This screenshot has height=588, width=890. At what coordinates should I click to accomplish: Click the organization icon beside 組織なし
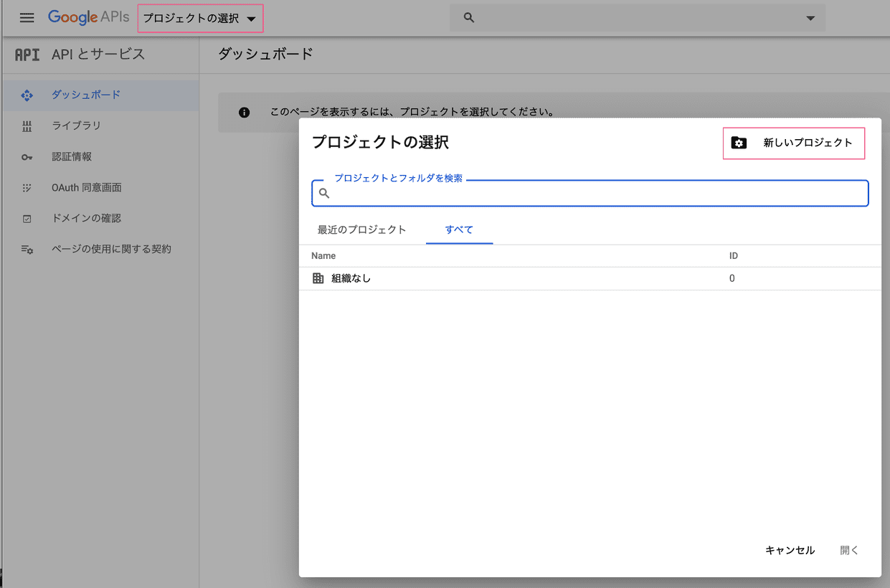[318, 278]
